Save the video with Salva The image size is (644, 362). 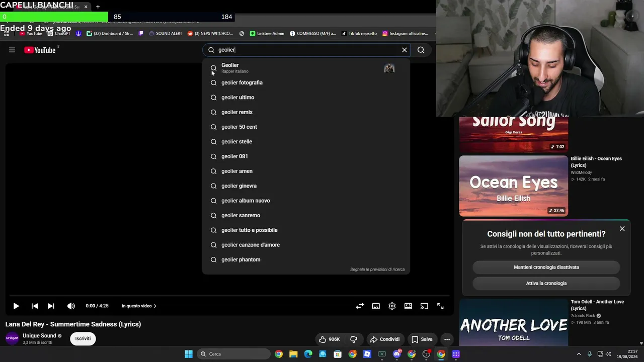point(422,339)
